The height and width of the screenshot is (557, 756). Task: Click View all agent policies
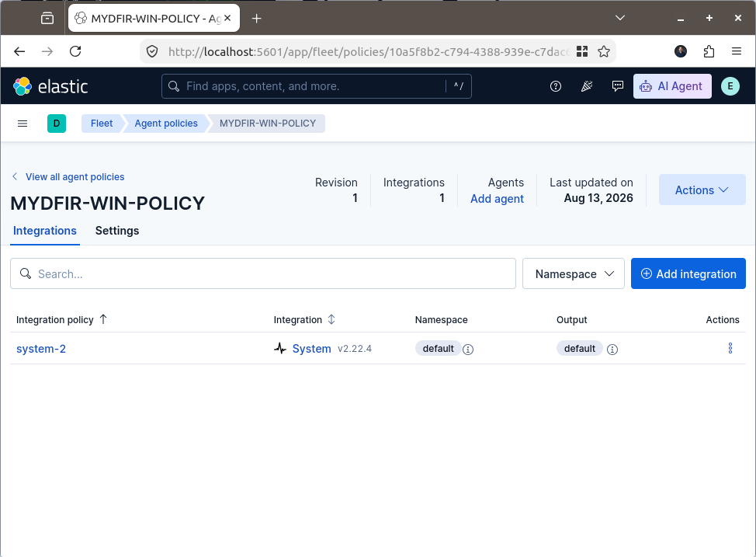(68, 176)
